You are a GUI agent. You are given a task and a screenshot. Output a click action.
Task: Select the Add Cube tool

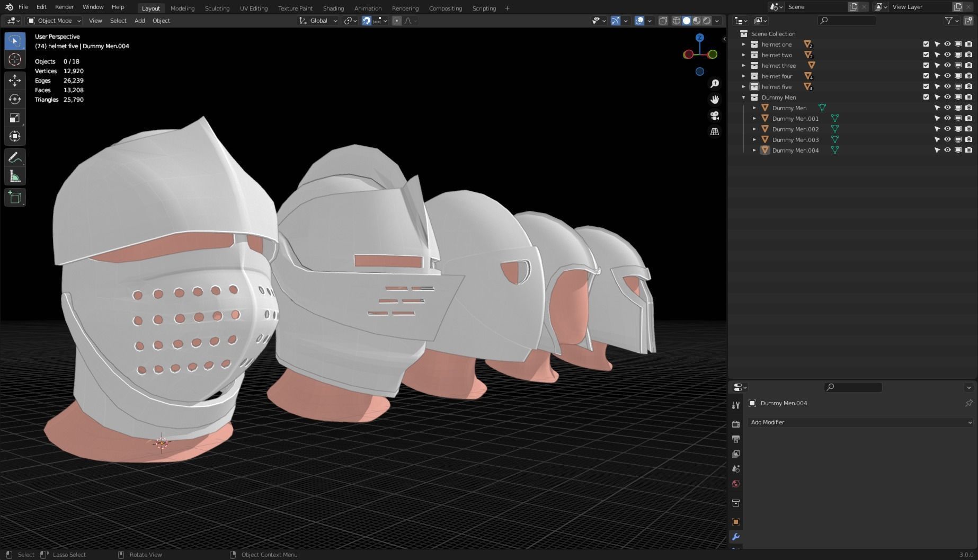(x=15, y=198)
